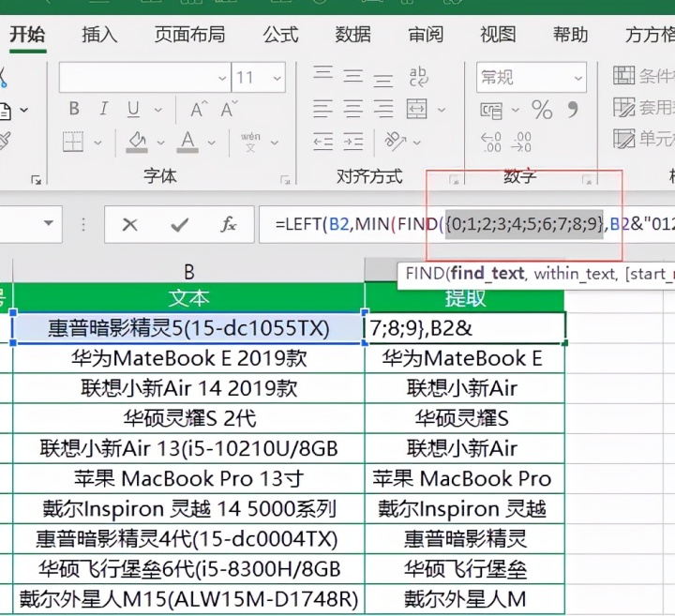Apply comma style icon
675x616 pixels.
point(573,110)
